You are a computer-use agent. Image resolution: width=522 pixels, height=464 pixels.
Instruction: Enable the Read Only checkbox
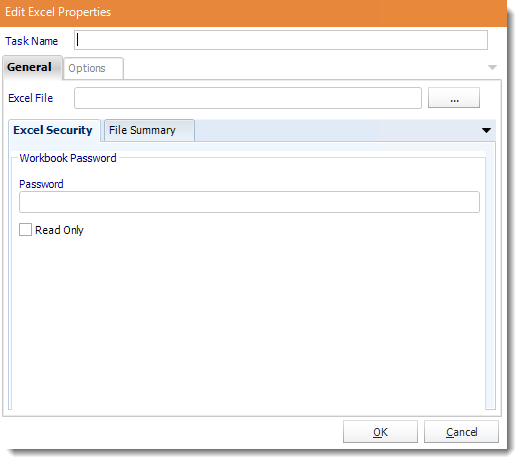pos(25,230)
